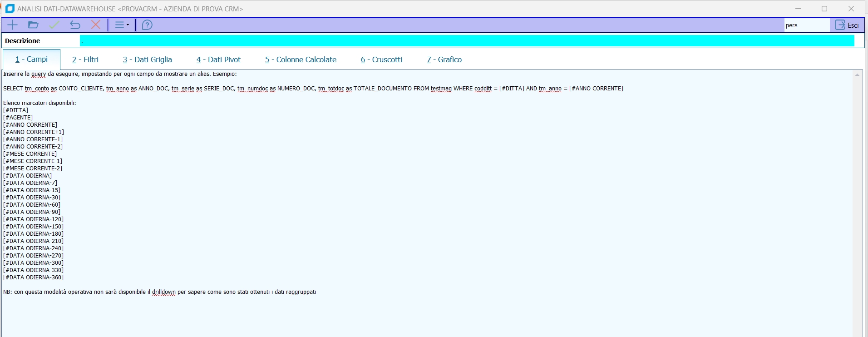The height and width of the screenshot is (337, 868).
Task: Click the undo arrow toolbar icon
Action: click(75, 25)
